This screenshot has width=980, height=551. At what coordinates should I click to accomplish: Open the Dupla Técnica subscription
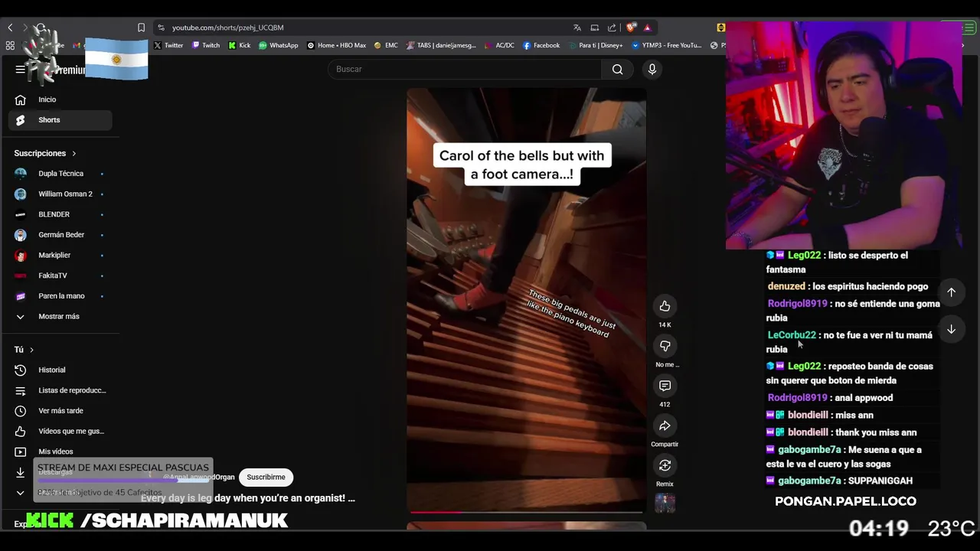click(x=60, y=174)
